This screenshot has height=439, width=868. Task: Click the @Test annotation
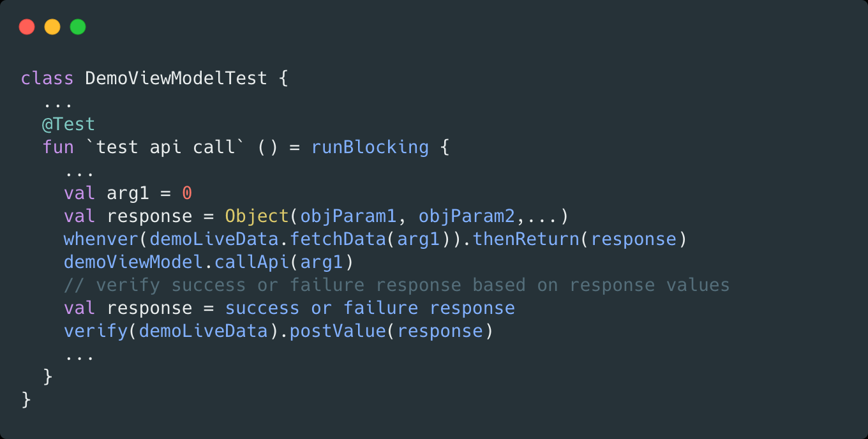point(68,124)
